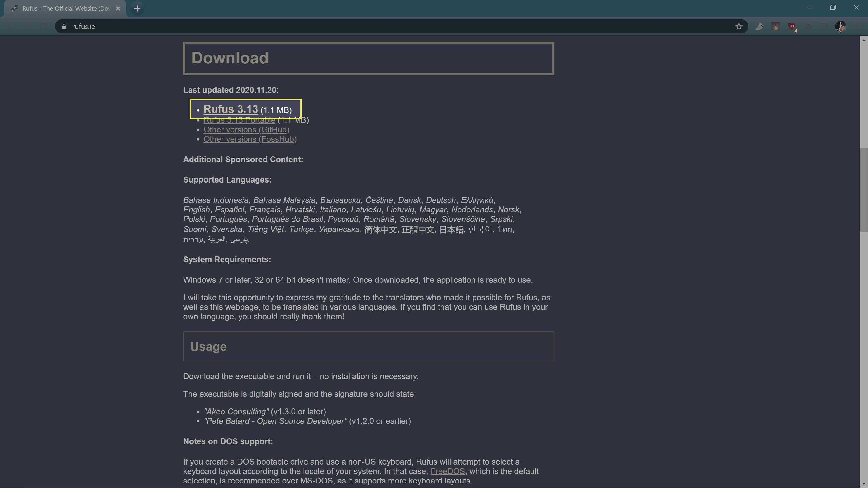This screenshot has width=868, height=488.
Task: Click 'Bahasa Indonesia' in the languages list
Action: coord(216,200)
